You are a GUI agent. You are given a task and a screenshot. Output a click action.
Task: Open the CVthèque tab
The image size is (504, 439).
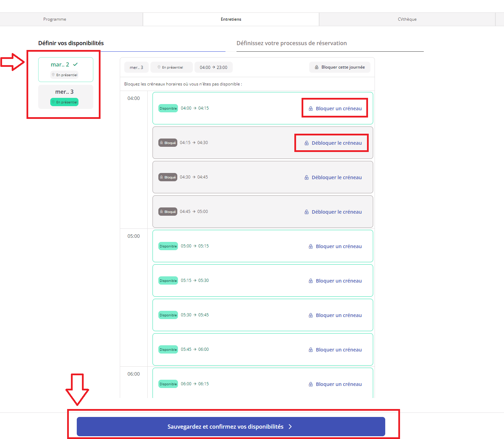click(x=407, y=19)
